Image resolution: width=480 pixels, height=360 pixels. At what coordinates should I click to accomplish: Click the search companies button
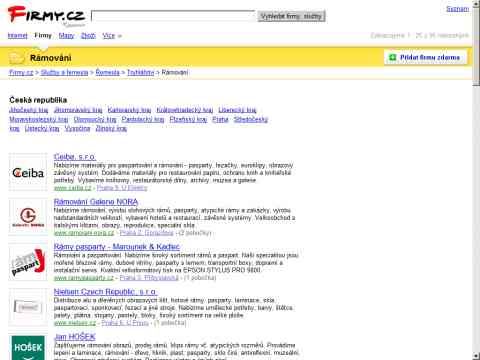coord(291,16)
